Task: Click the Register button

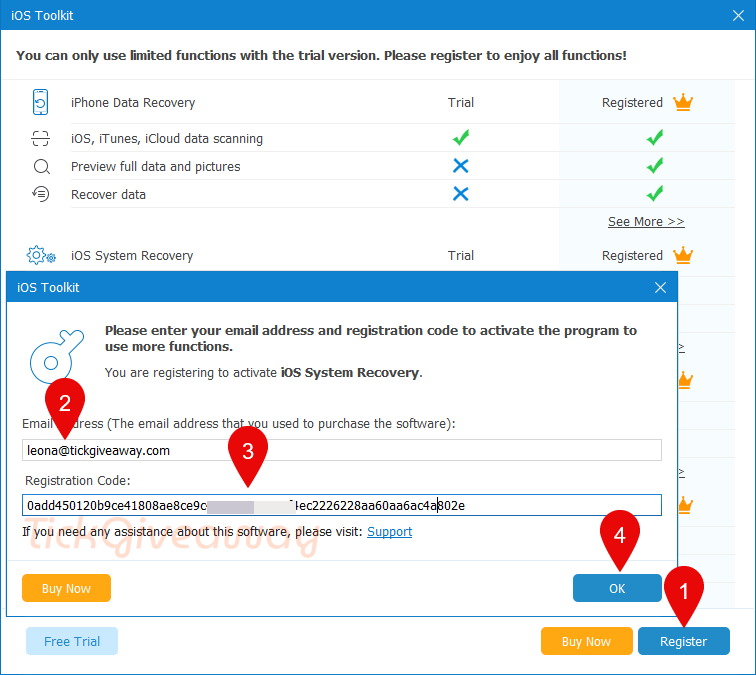Action: pyautogui.click(x=684, y=641)
